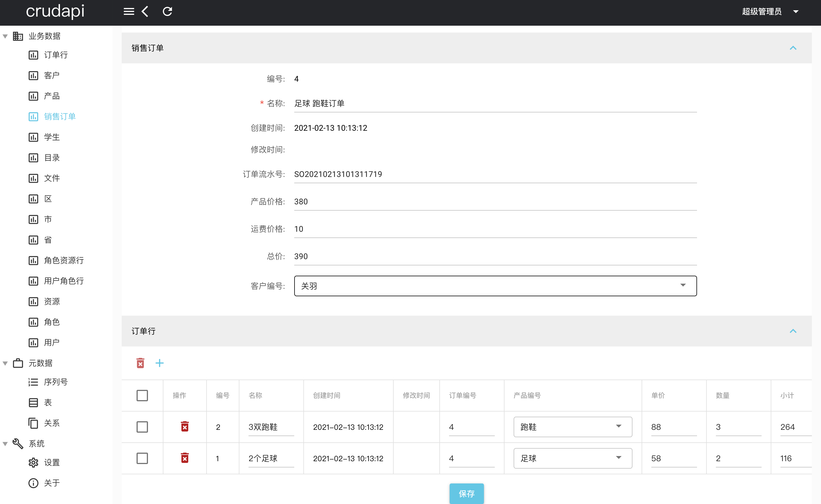Delete the 3双跑鞋 row using its trash icon
Viewport: 821px width, 504px height.
coord(185,426)
